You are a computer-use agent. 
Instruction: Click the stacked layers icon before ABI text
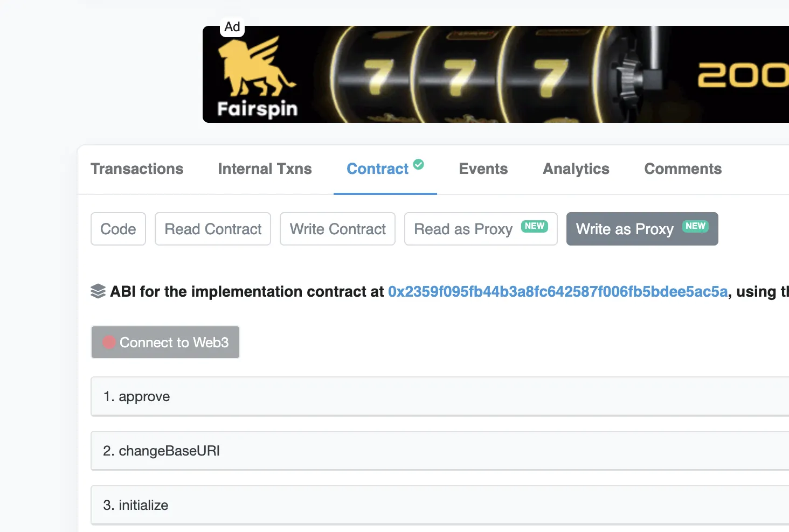pos(98,291)
